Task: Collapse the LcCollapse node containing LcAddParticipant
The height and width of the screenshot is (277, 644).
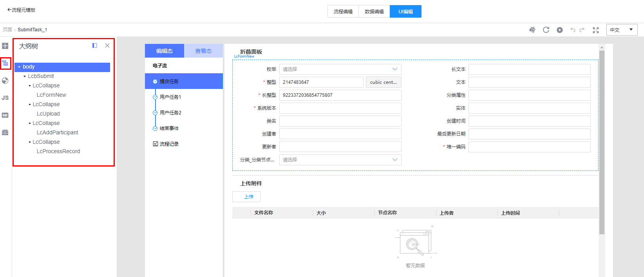Action: click(30, 123)
